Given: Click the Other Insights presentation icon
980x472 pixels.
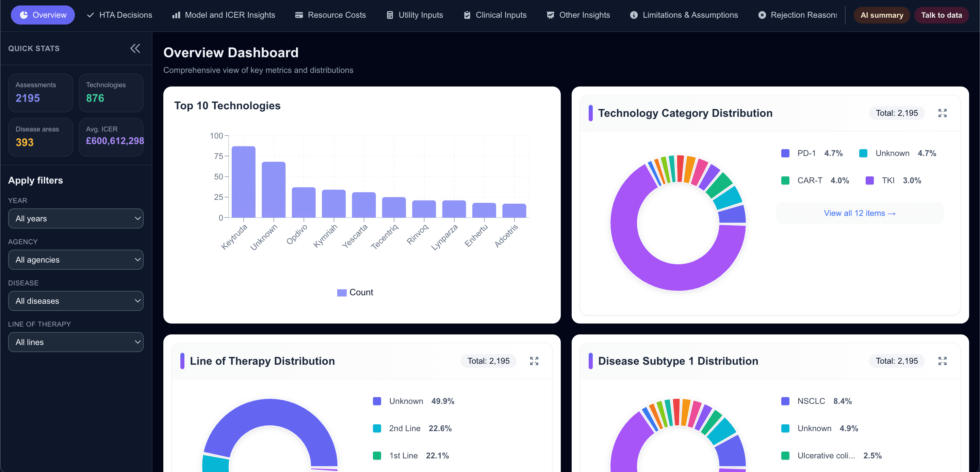Looking at the screenshot, I should point(551,15).
